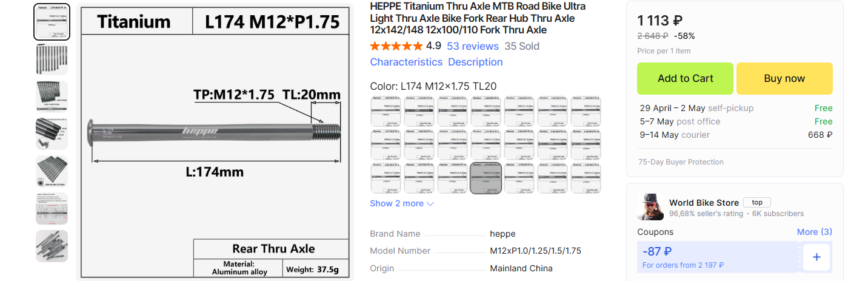Image resolution: width=868 pixels, height=281 pixels.
Task: Jump to the Description section
Action: (x=475, y=62)
